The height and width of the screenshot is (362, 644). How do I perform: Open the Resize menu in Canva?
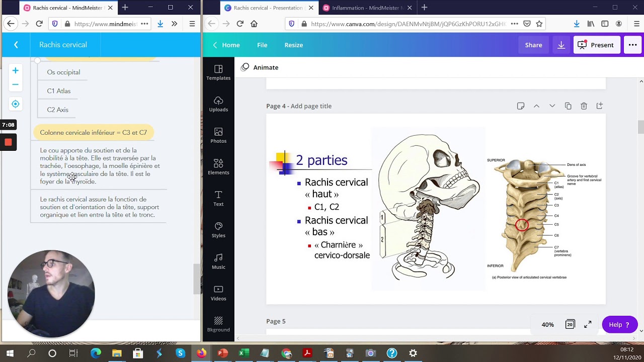click(293, 45)
